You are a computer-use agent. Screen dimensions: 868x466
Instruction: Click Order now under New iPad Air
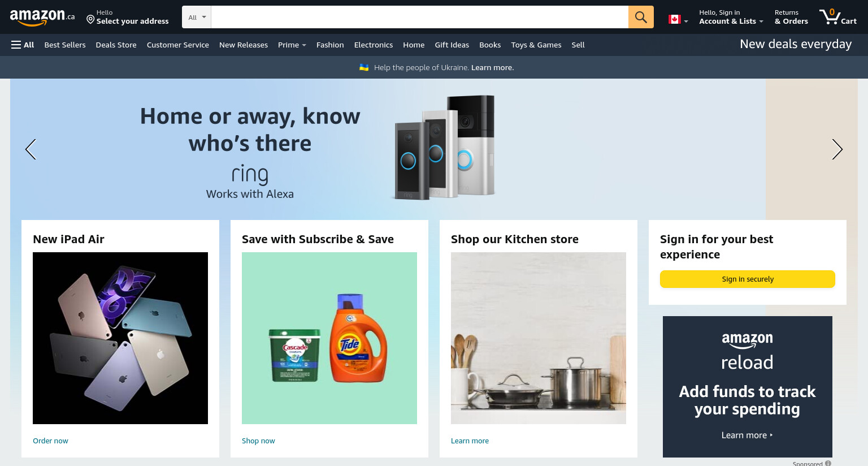coord(50,441)
